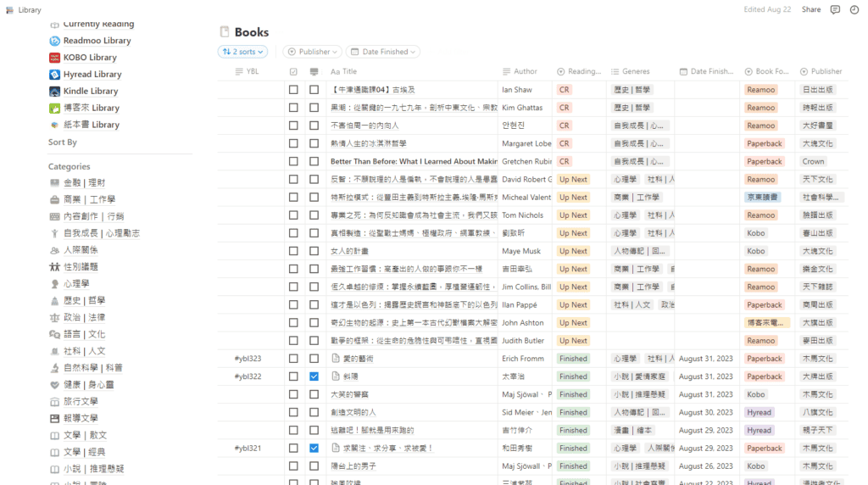
Task: Click the microscope icon for 自然科學｜科普
Action: click(x=54, y=368)
